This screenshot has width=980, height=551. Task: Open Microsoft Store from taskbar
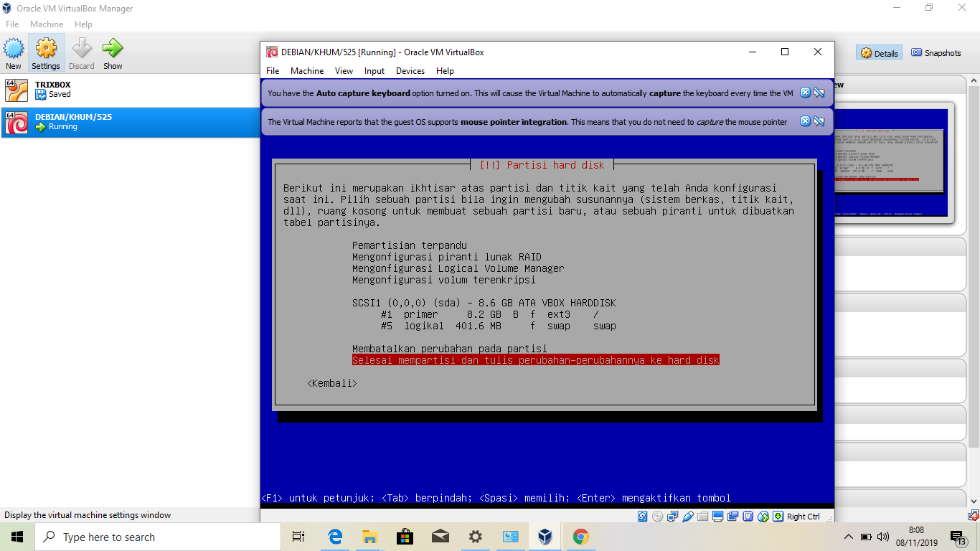[x=405, y=537]
